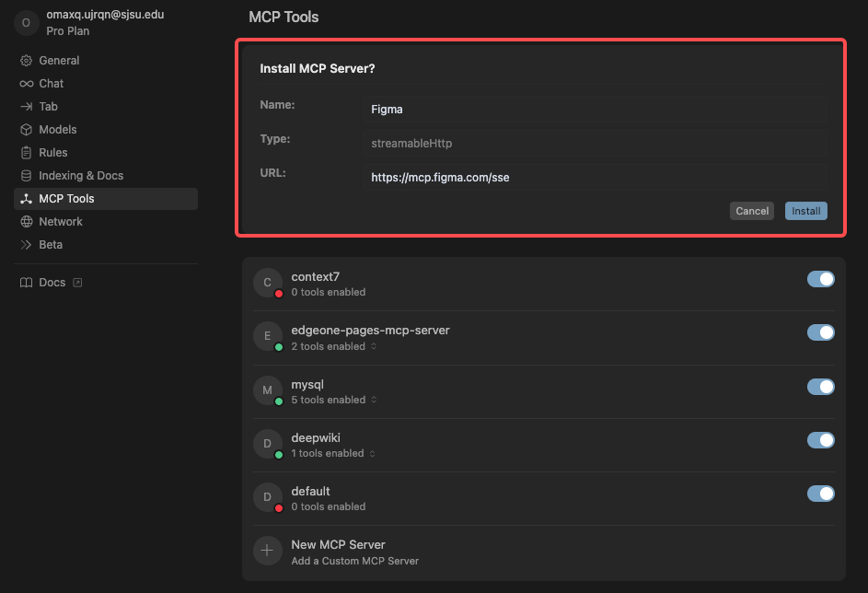868x593 pixels.
Task: Click the Tab arrow icon in sidebar
Action: (26, 107)
